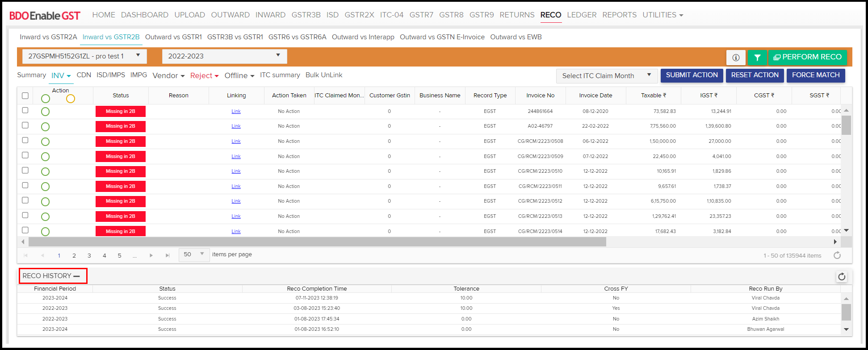Viewport: 868px width, 350px height.
Task: Open the green filter funnel icon
Action: [757, 57]
